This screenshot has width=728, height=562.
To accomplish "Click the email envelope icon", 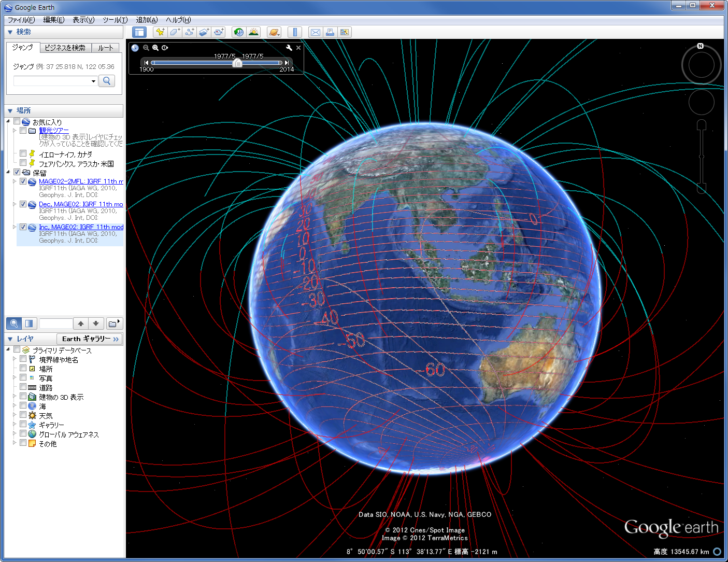I will coord(315,32).
